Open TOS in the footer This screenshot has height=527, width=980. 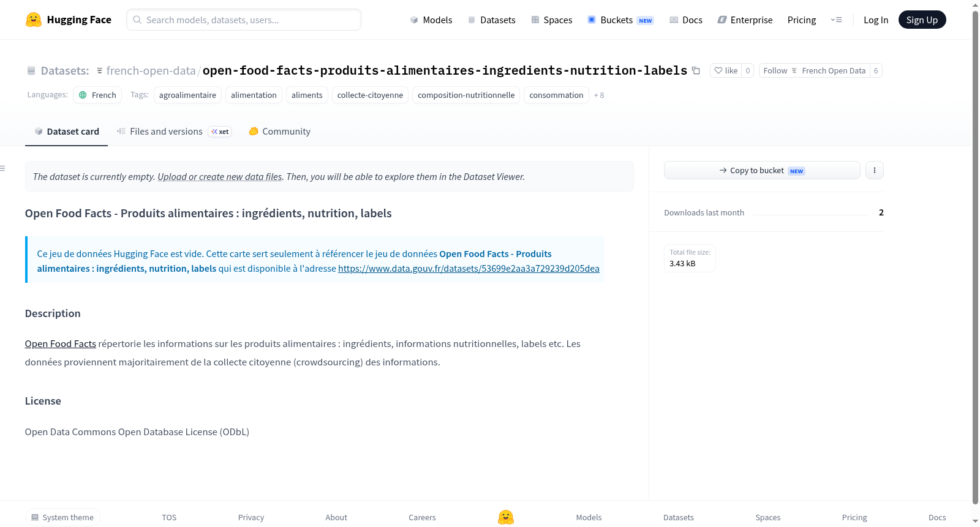(x=169, y=517)
